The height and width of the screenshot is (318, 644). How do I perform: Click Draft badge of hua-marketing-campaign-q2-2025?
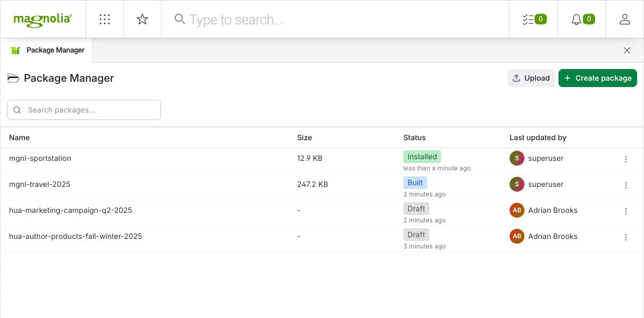[x=416, y=209]
